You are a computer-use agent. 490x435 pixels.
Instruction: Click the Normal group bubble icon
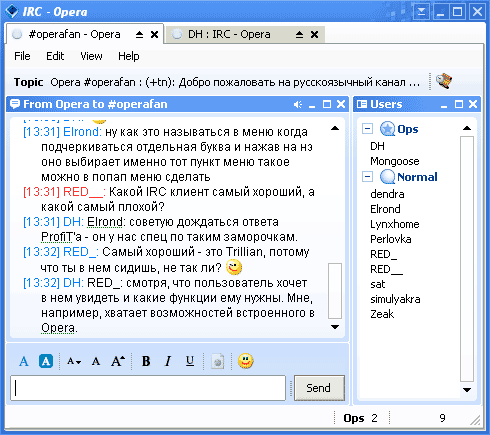pos(387,176)
